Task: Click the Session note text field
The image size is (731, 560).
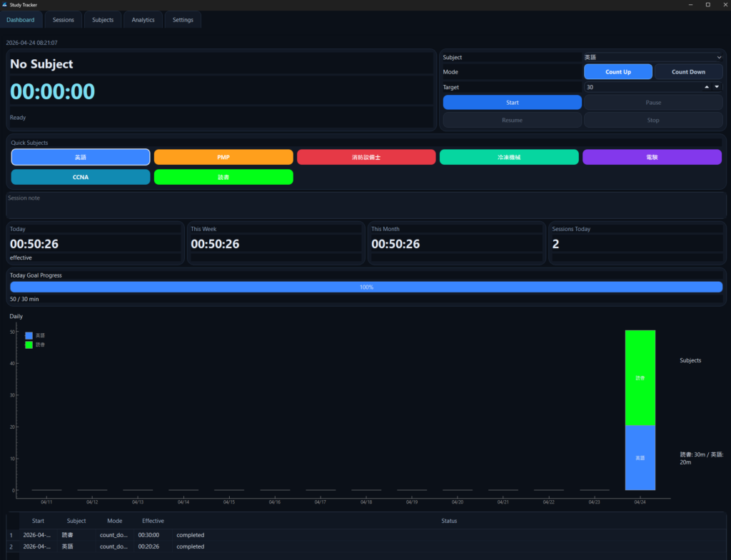Action: pyautogui.click(x=365, y=207)
